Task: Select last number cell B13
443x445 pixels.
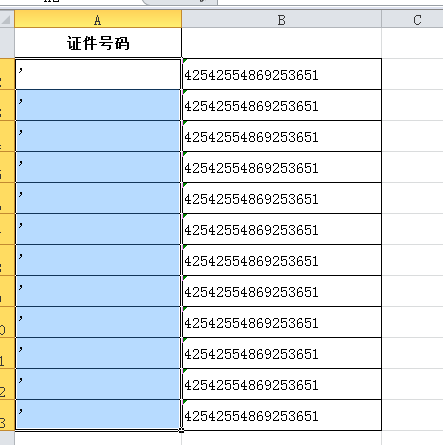Action: (282, 415)
